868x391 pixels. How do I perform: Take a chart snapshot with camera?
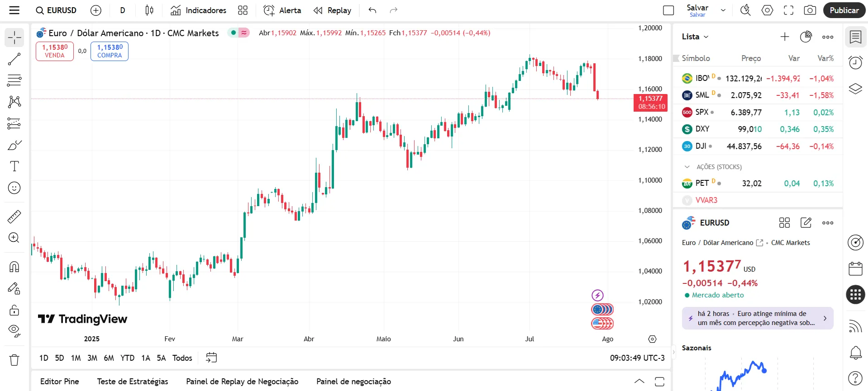click(810, 10)
